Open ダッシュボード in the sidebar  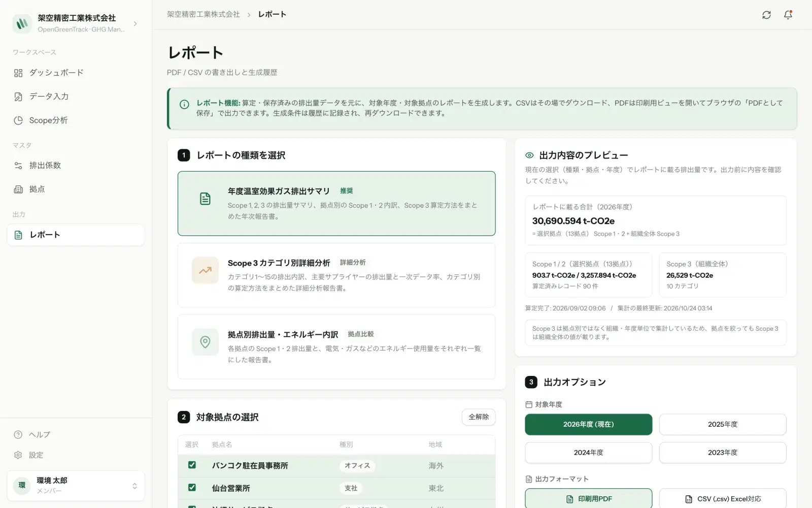click(76, 73)
